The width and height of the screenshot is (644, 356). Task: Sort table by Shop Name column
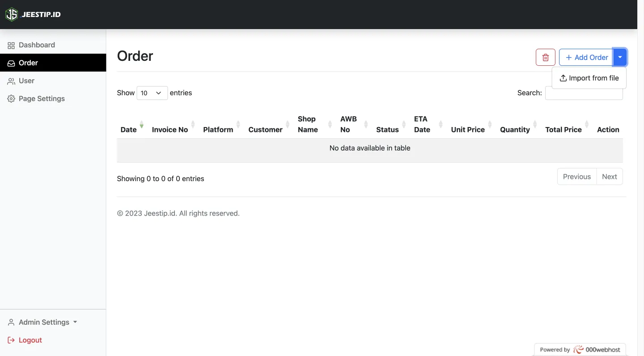click(315, 124)
